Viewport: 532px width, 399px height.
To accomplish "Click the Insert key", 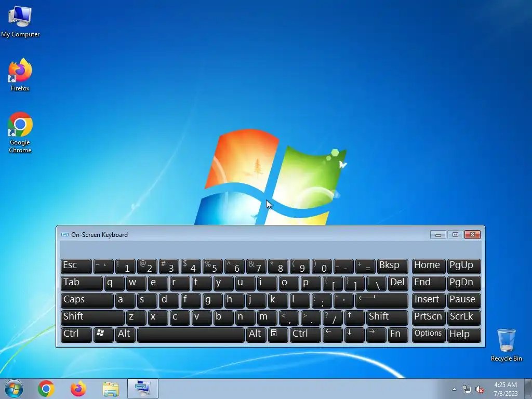I will (x=429, y=301).
